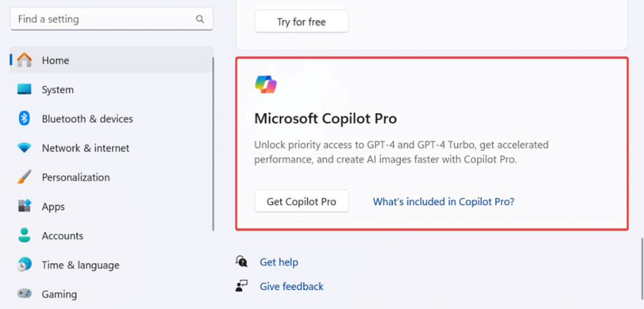The width and height of the screenshot is (644, 309).
Task: Click the Personalization paintbrush icon
Action: click(25, 177)
